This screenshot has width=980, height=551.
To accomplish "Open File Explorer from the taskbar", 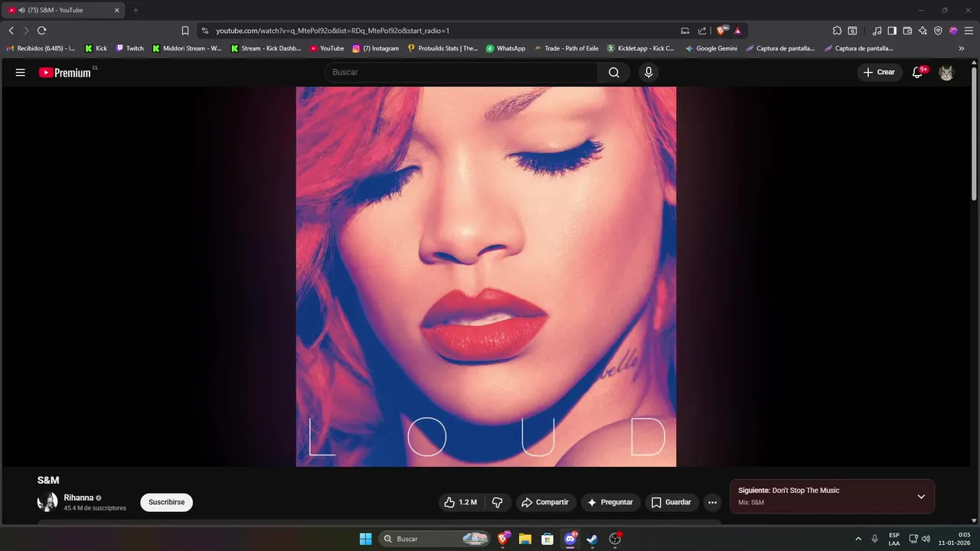I will tap(525, 539).
